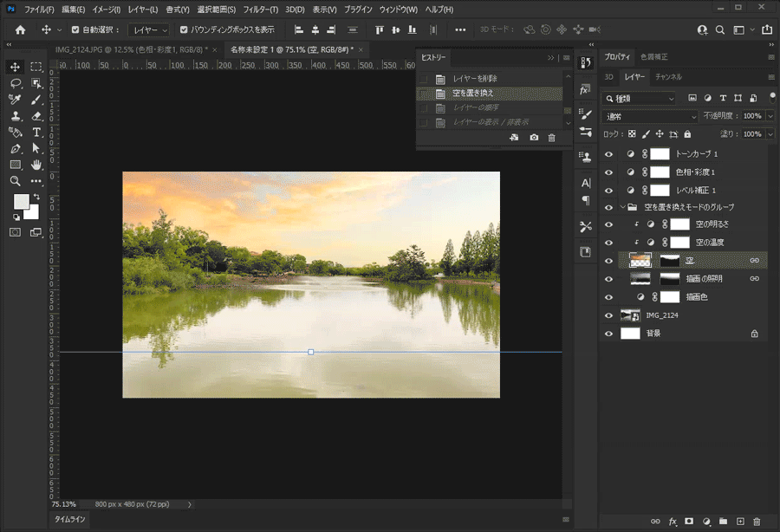780x532 pixels.
Task: Open the workspace switcher dropdown
Action: [x=743, y=30]
